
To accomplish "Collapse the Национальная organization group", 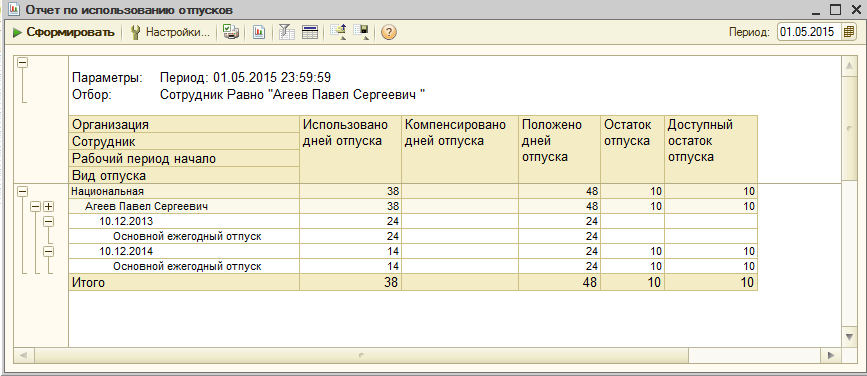I will click(x=23, y=191).
